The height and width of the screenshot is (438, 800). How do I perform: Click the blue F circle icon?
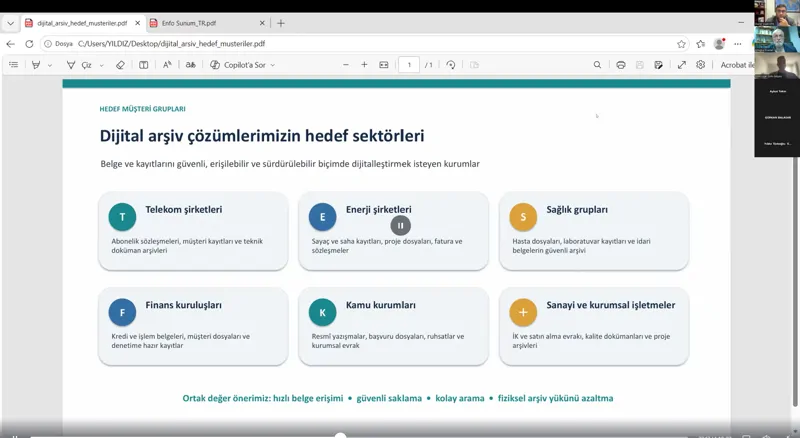pos(122,312)
